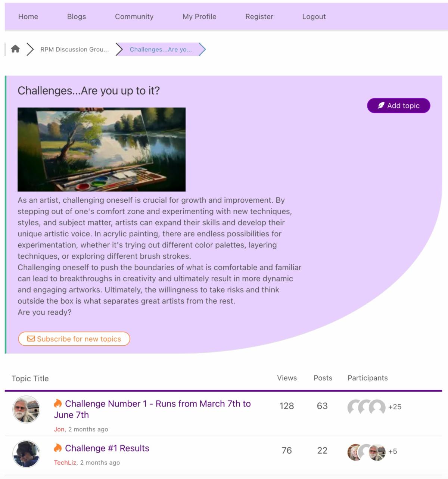The image size is (448, 479).
Task: Go to the Community menu
Action: (134, 16)
